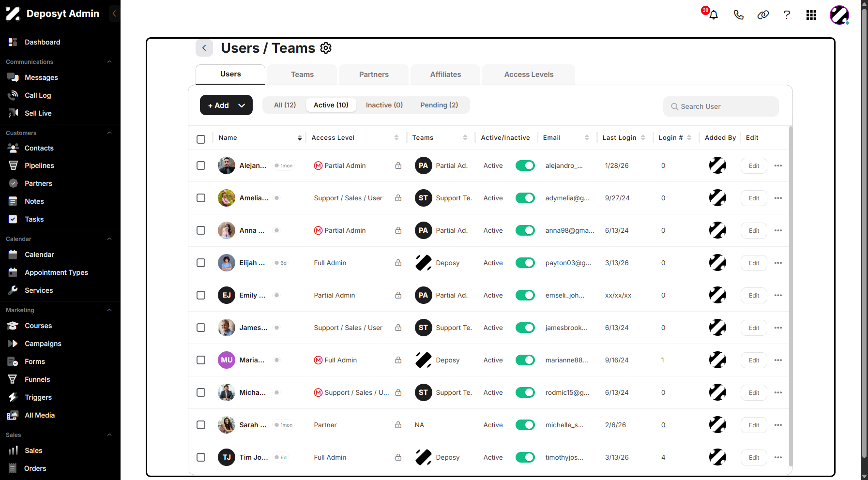Open the notifications bell icon
868x480 pixels.
pos(713,15)
